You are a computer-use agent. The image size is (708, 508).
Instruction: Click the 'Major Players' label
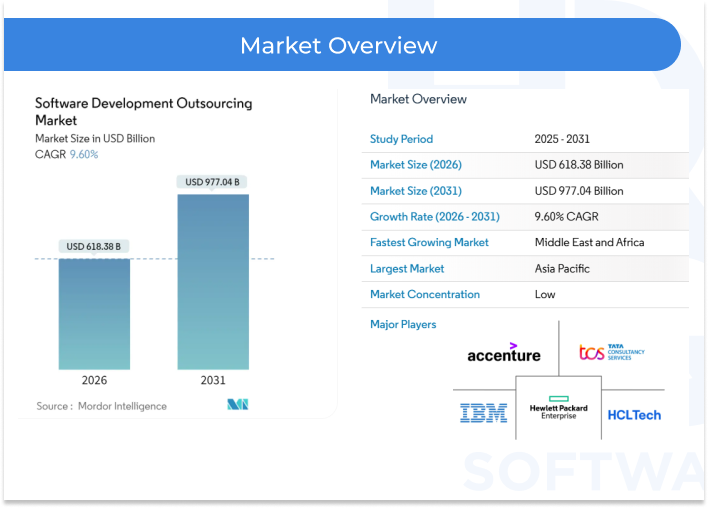click(x=403, y=324)
